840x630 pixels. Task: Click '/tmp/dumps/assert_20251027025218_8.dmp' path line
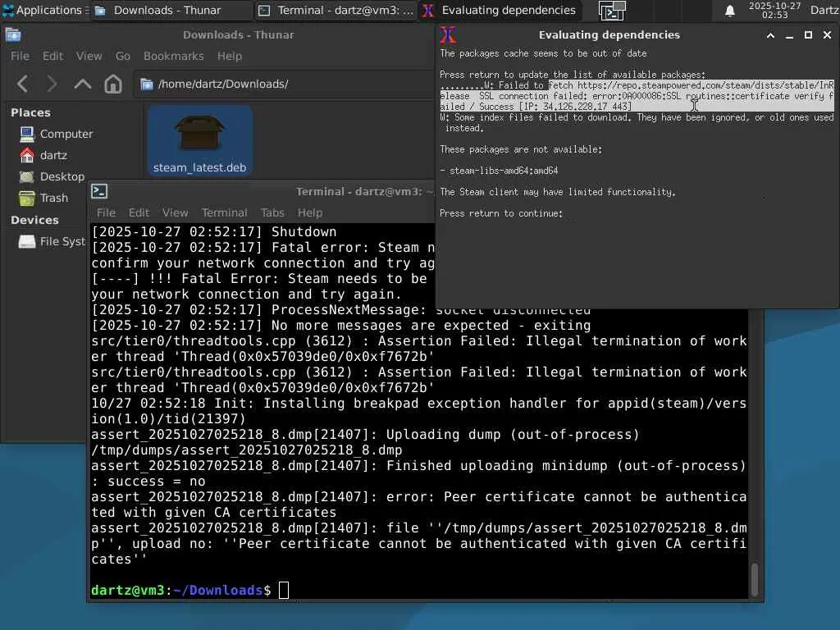tap(246, 450)
